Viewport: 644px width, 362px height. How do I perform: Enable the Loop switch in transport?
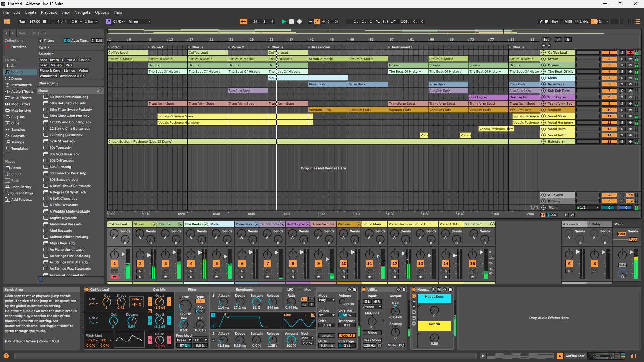[385, 22]
